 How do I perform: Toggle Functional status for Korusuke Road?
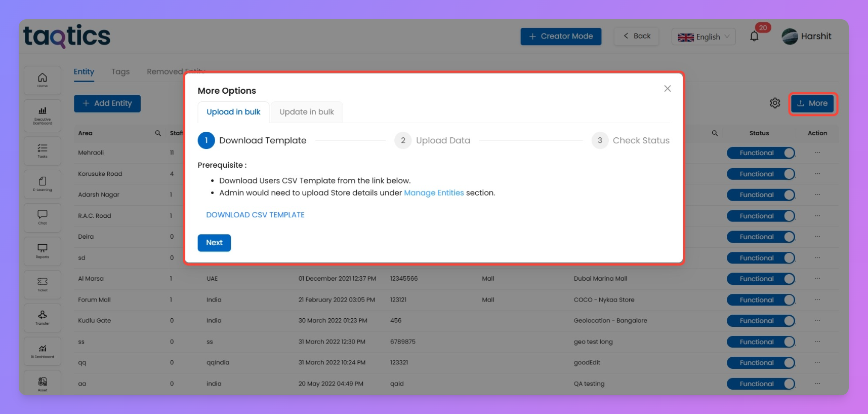761,174
